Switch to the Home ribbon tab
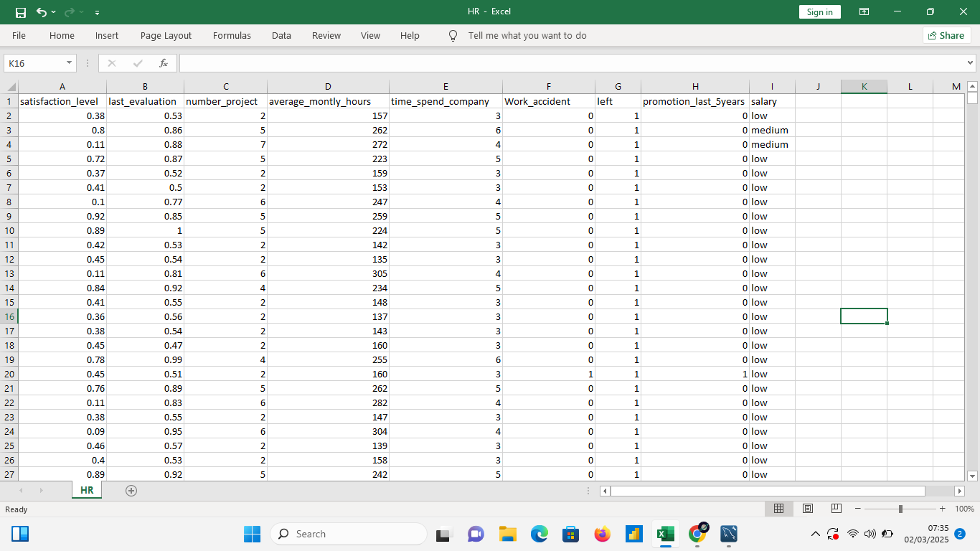980x551 pixels. 62,35
